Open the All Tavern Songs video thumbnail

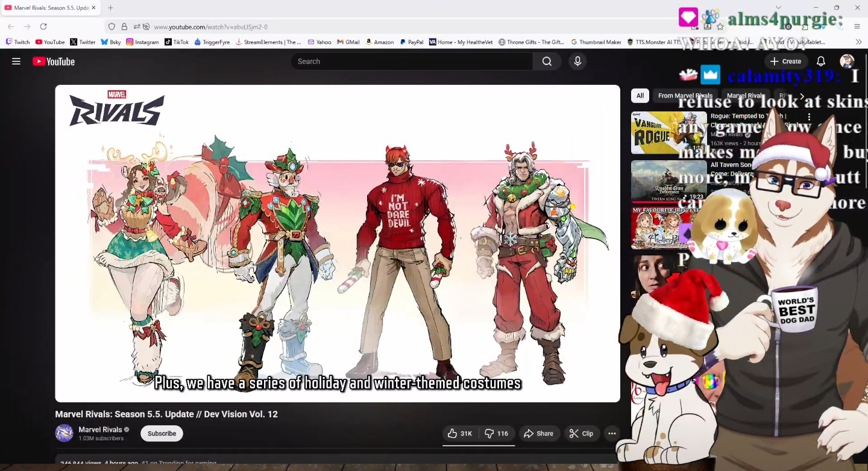[669, 181]
